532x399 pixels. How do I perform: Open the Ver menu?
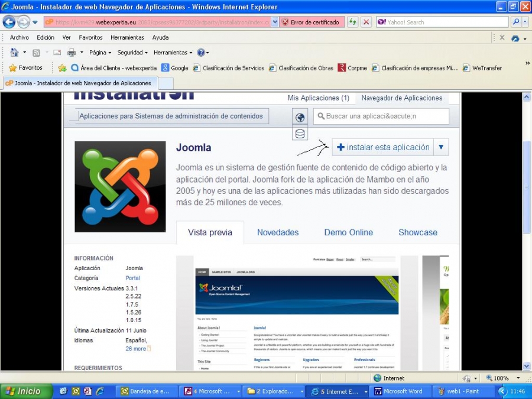pos(66,38)
